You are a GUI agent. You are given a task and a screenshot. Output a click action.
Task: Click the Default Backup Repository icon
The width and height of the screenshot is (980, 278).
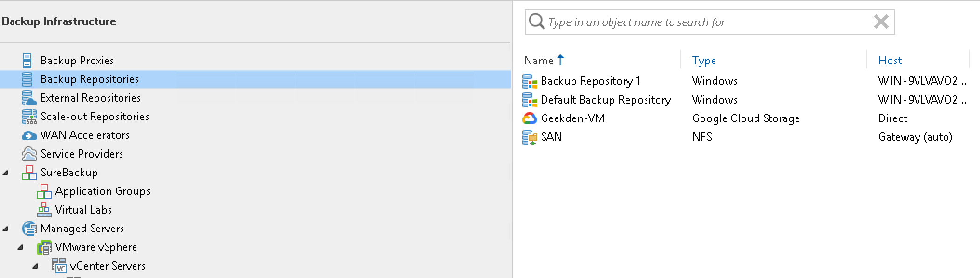click(530, 100)
